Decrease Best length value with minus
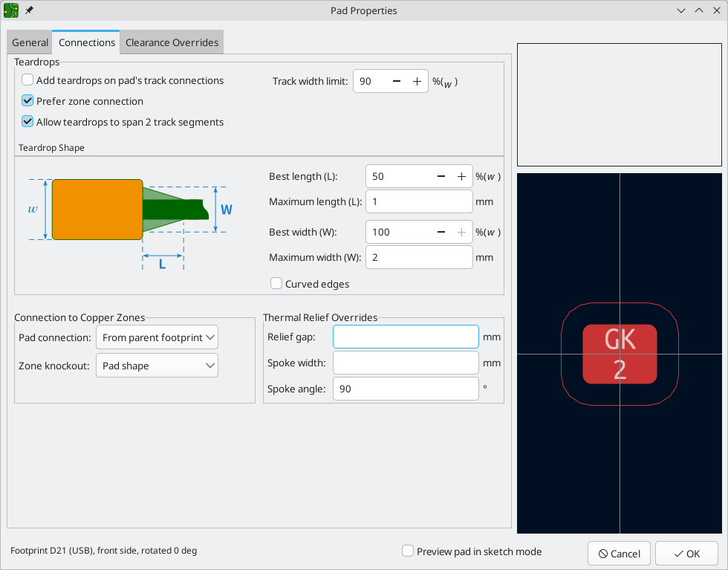This screenshot has height=570, width=728. pos(441,177)
